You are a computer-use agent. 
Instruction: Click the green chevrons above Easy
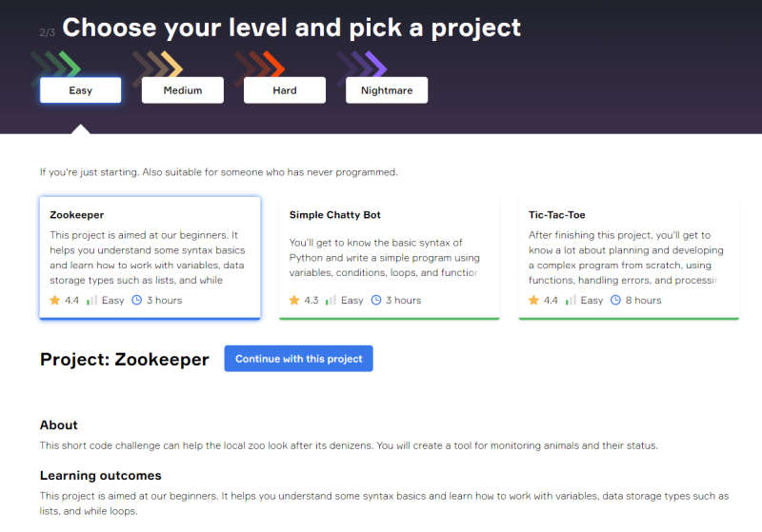[56, 64]
